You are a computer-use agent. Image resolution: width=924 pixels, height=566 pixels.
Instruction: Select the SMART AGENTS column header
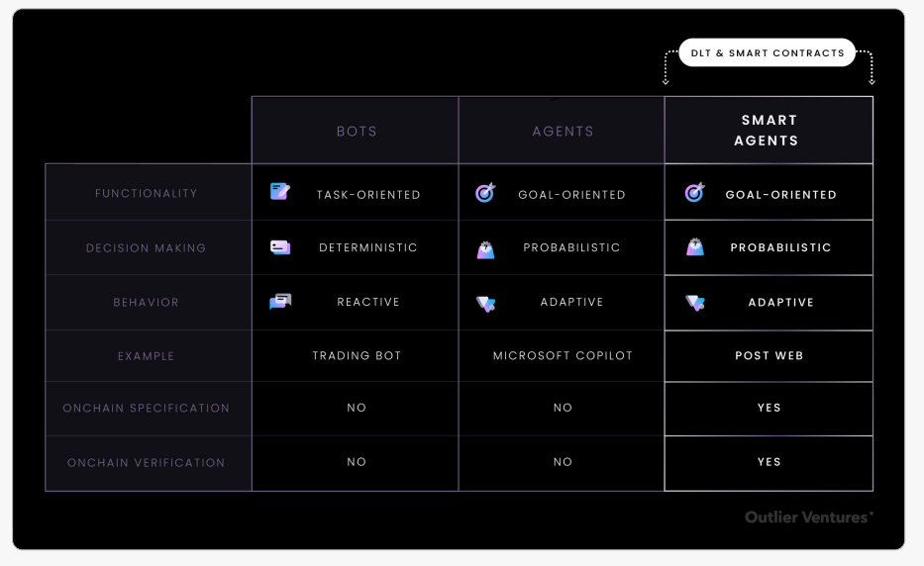pyautogui.click(x=769, y=131)
